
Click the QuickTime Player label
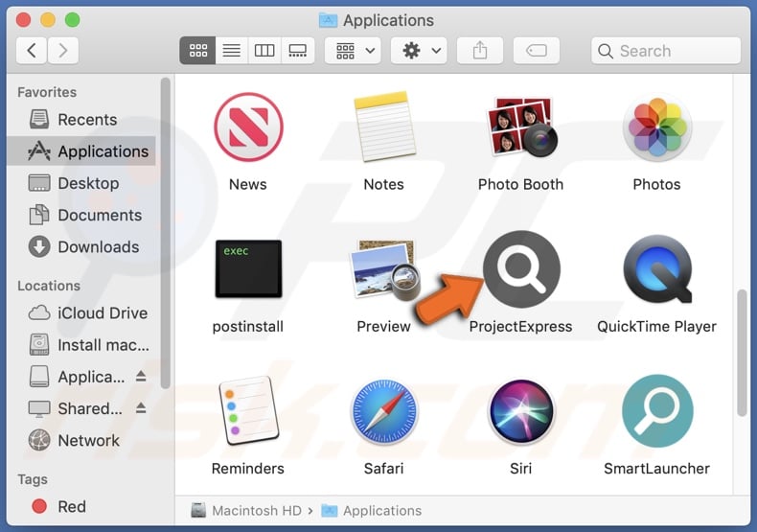pos(657,327)
